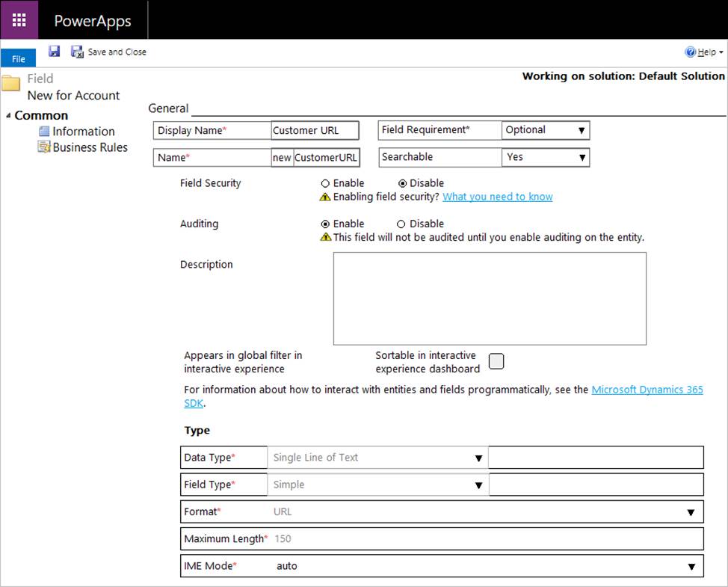Image resolution: width=728 pixels, height=587 pixels.
Task: Open the What you need to know link
Action: (x=497, y=197)
